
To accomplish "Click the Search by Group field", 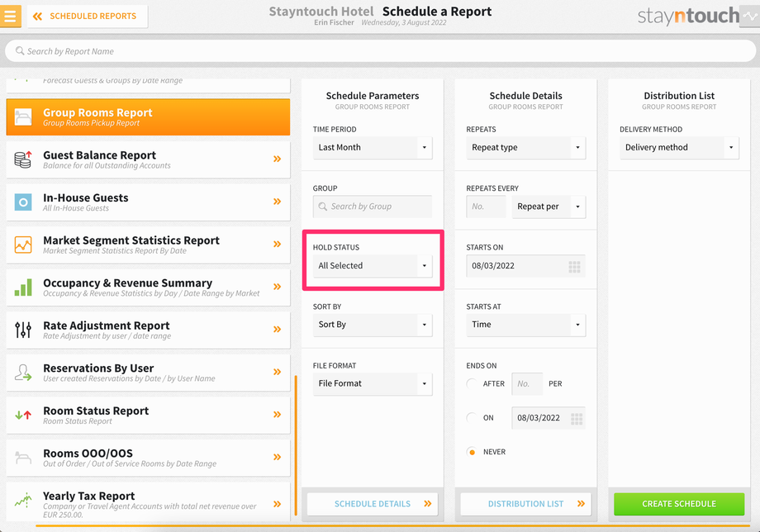I will pyautogui.click(x=373, y=207).
